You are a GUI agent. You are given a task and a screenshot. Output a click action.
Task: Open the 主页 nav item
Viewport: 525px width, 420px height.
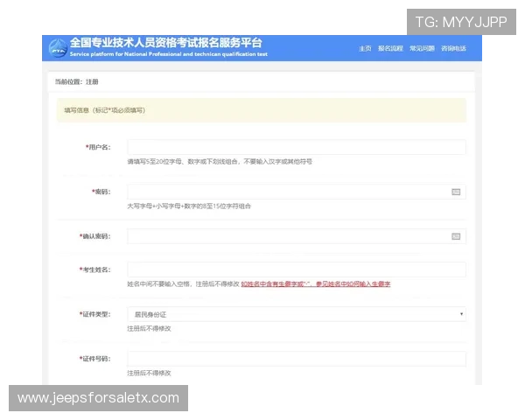point(365,49)
